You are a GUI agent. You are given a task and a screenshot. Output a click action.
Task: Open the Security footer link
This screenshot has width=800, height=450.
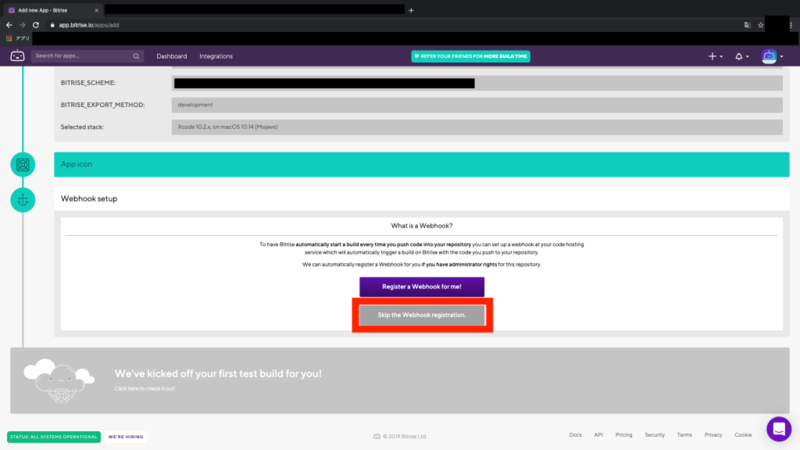(x=655, y=435)
